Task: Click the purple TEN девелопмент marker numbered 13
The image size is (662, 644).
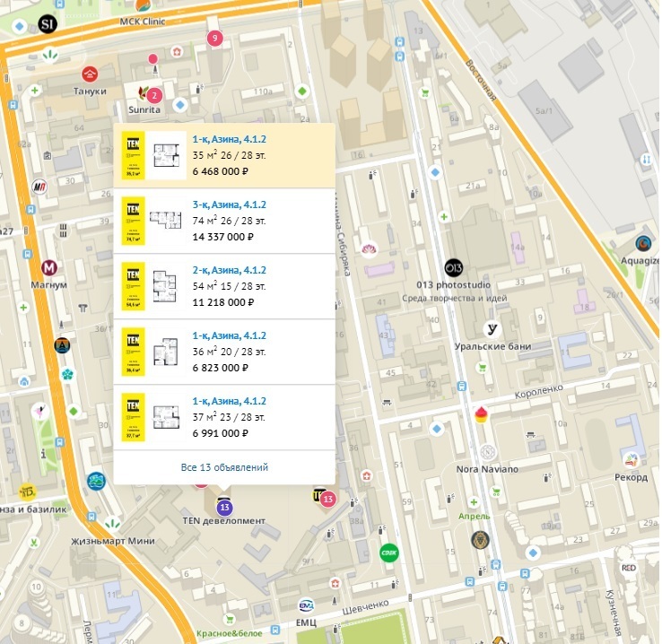Action: click(223, 508)
